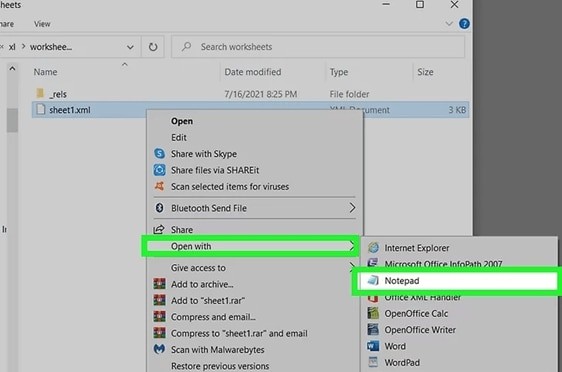
Task: Click the _rels folder icon
Action: [40, 94]
